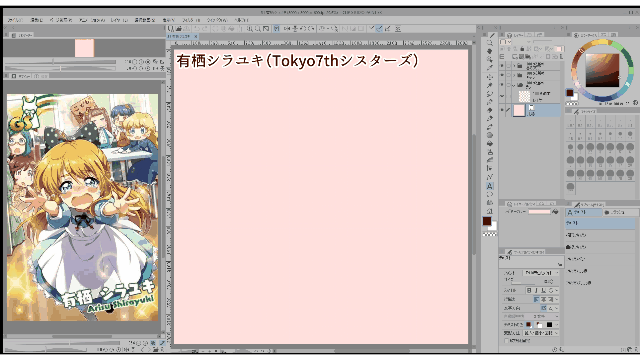Hide the pink Paper layer via eye icon
Screen dimensions: 640x360
tap(502, 109)
